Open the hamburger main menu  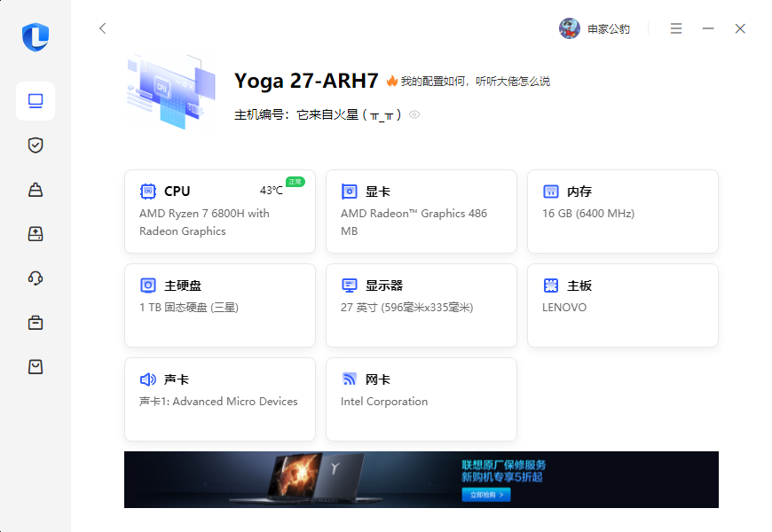pyautogui.click(x=676, y=28)
